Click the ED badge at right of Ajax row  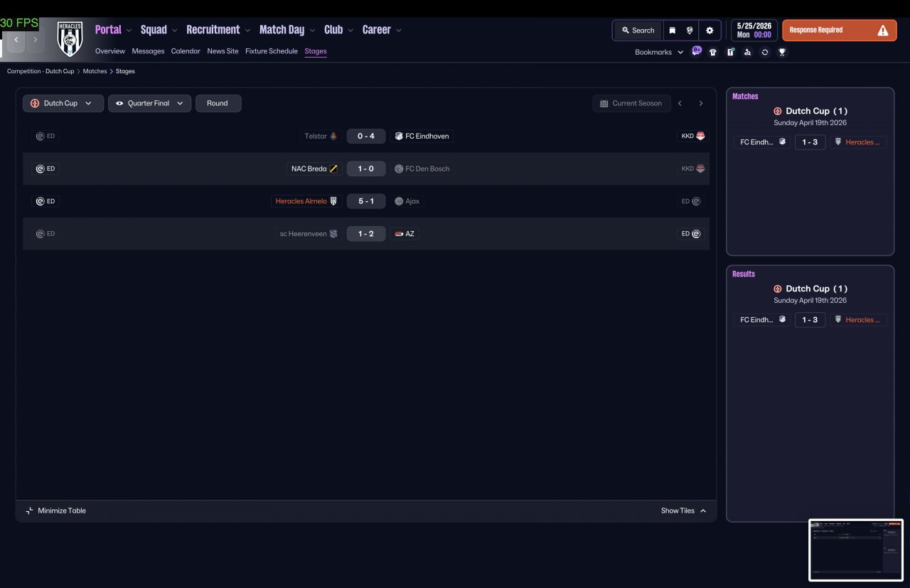coord(691,201)
